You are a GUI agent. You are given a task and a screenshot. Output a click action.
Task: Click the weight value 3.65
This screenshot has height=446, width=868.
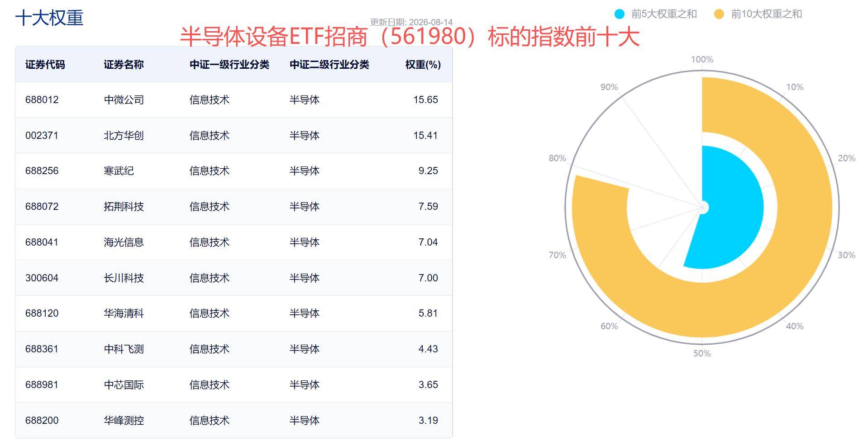[428, 385]
